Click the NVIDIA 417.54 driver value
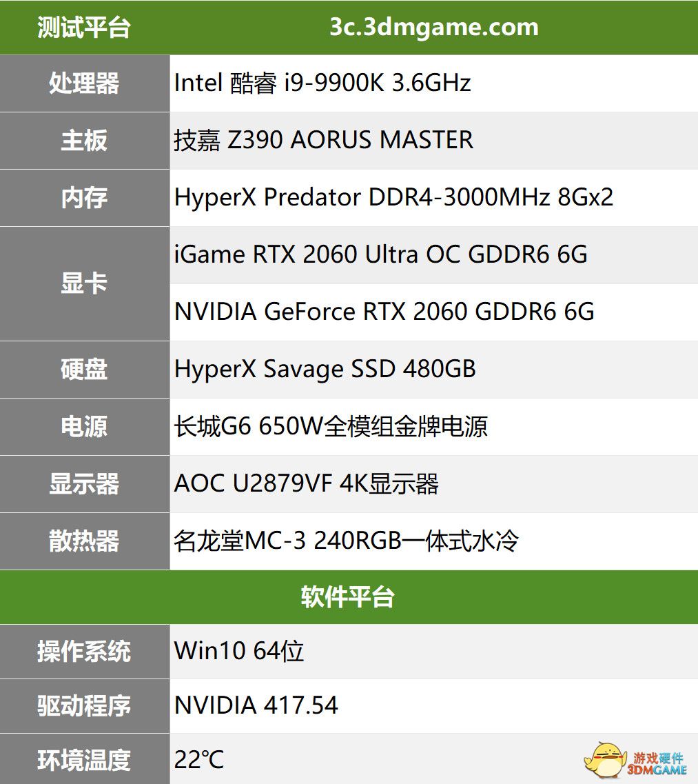Screen dimensions: 698x784 pyautogui.click(x=256, y=705)
